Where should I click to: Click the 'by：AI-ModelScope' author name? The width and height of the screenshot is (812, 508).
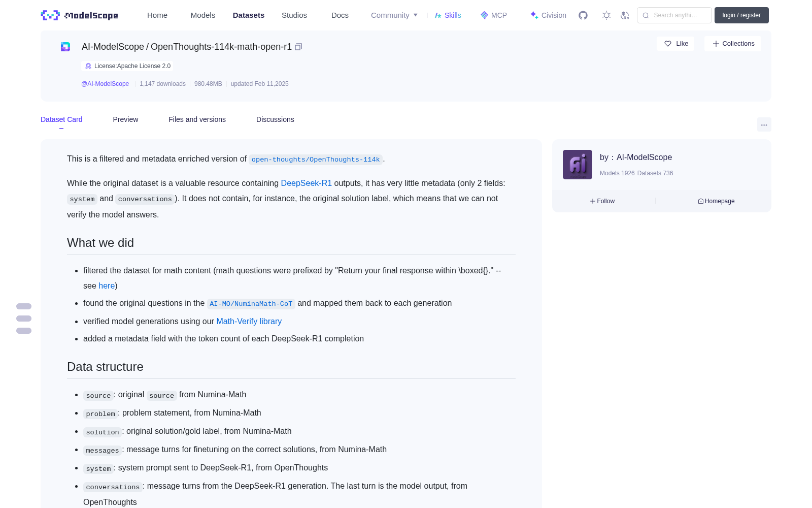pos(636,157)
